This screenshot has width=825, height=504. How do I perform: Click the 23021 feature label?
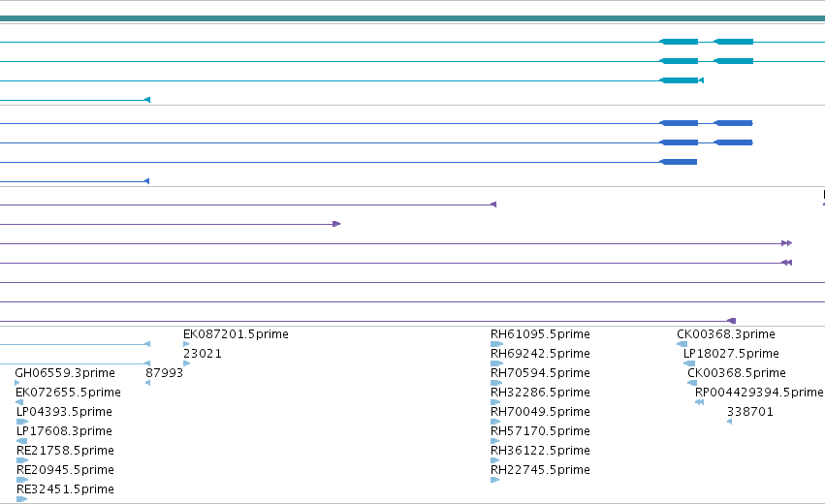(x=203, y=354)
